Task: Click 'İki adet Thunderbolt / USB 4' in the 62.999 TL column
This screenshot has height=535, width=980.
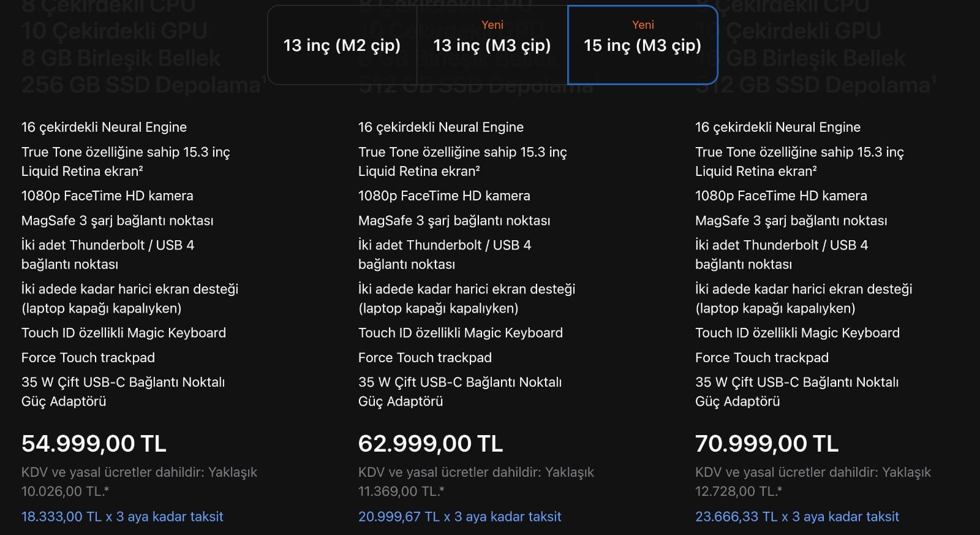Action: [445, 245]
